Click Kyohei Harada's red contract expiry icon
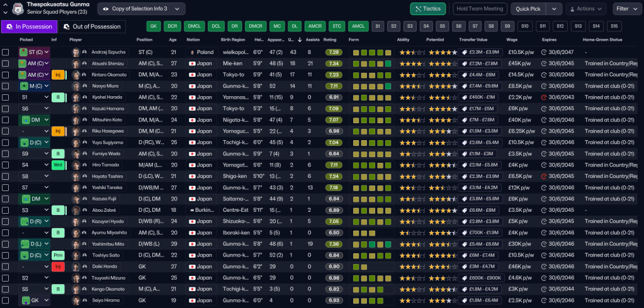Image resolution: width=644 pixels, height=308 pixels. [544, 97]
